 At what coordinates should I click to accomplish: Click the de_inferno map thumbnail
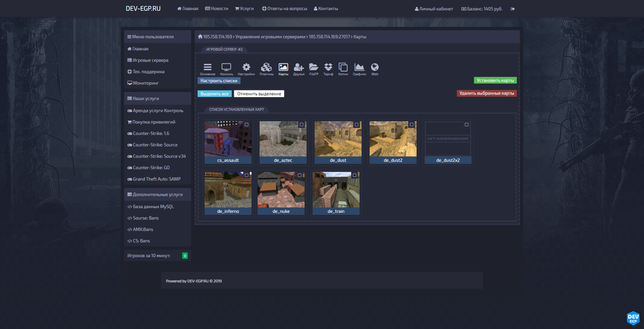(x=228, y=190)
